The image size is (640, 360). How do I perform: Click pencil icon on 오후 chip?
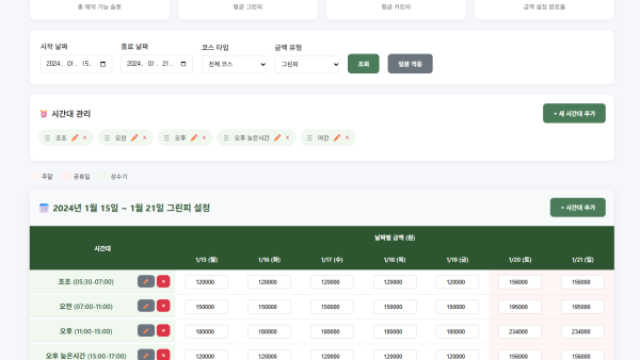(194, 138)
